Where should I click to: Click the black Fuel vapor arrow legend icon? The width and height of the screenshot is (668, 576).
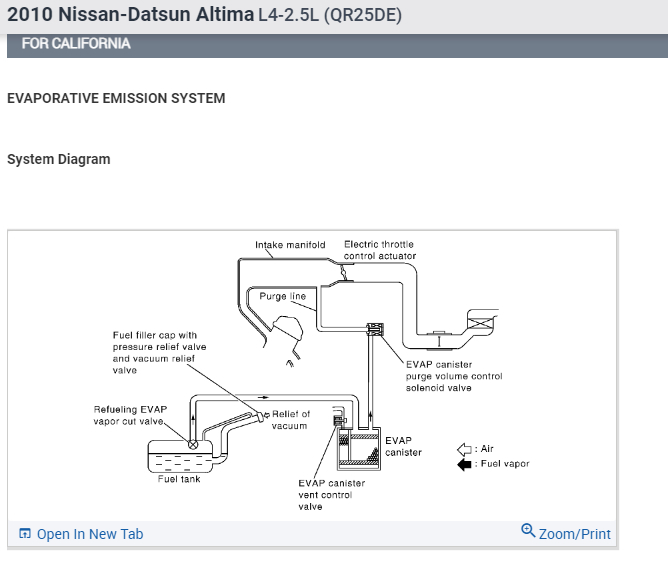coord(464,464)
